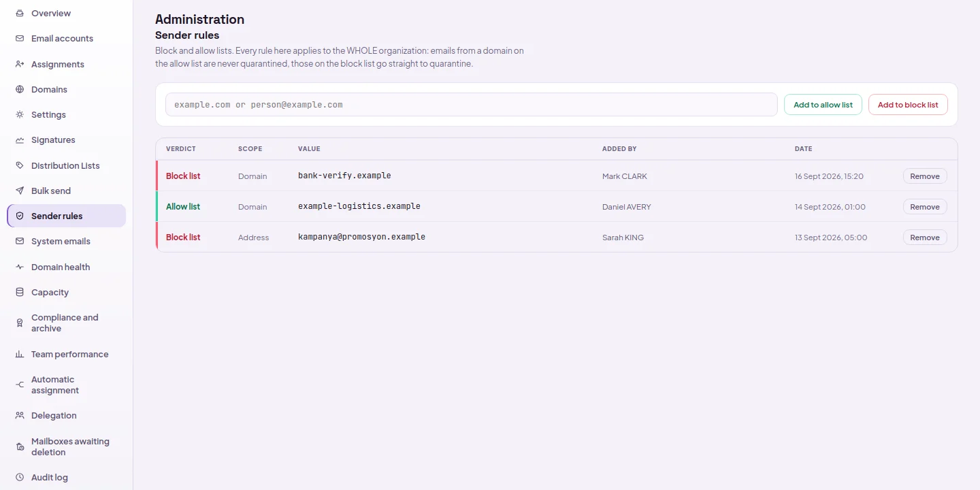Click the VALUE column header

click(x=309, y=149)
